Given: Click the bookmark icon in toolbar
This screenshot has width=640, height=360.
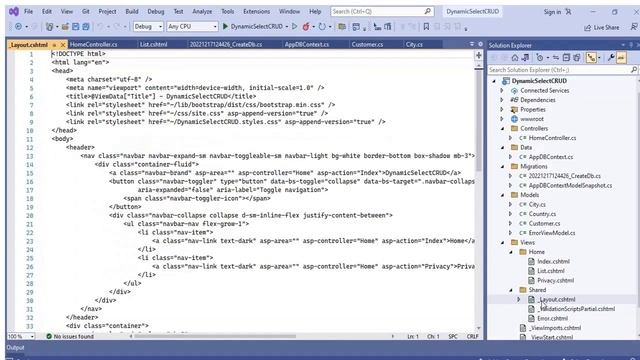Looking at the screenshot, I should [426, 27].
